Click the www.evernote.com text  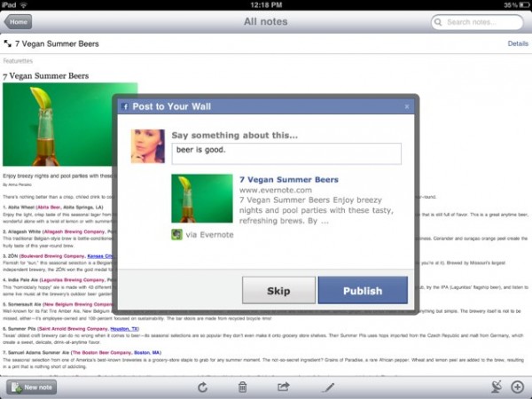pyautogui.click(x=276, y=190)
